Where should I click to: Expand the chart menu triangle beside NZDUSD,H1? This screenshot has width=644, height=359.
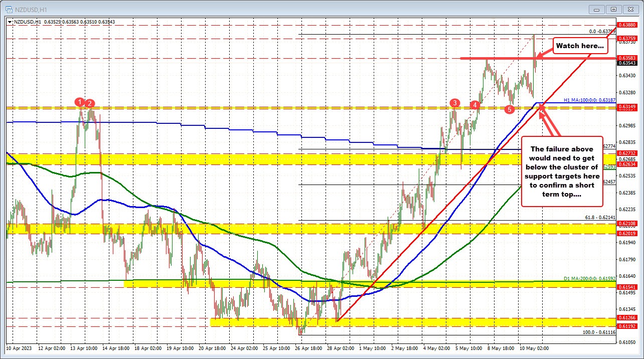[x=9, y=22]
